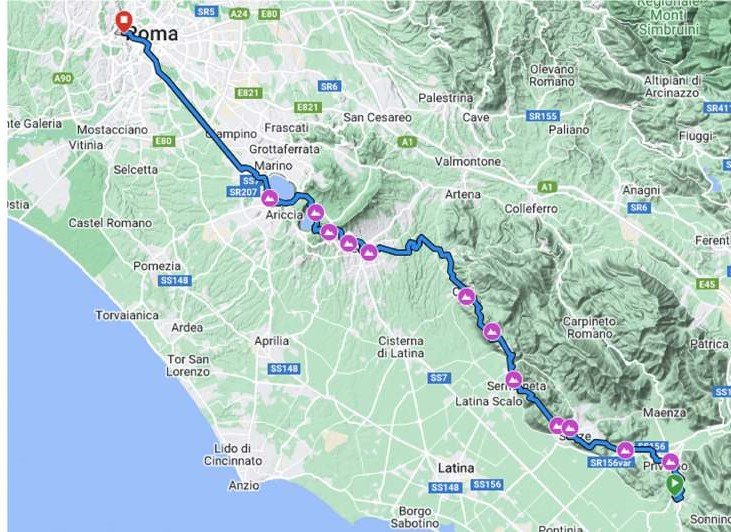The image size is (731, 532).
Task: Open the mountain marker beside SR156var badge
Action: 625,450
